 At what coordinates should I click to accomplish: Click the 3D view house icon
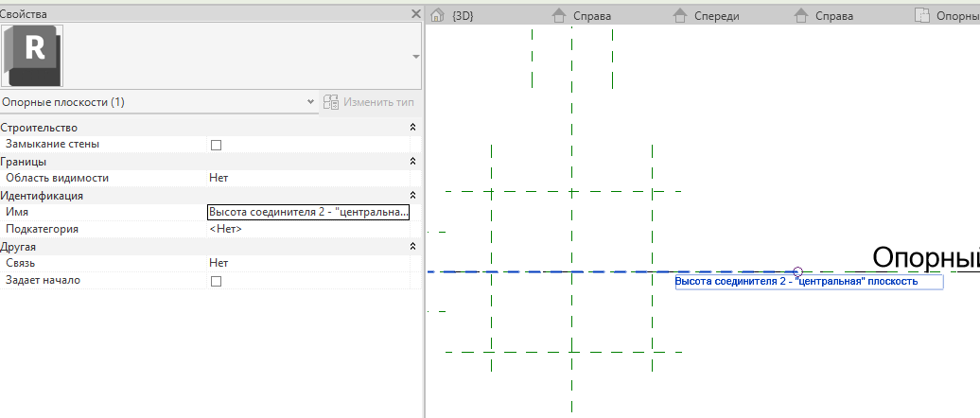click(x=438, y=15)
